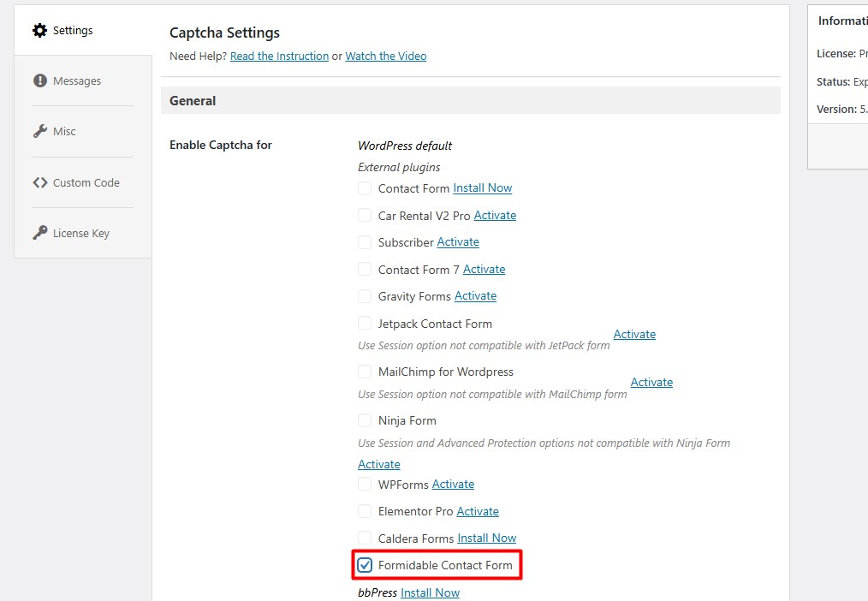Click the Enable Captcha for label
The image size is (868, 601).
220,145
